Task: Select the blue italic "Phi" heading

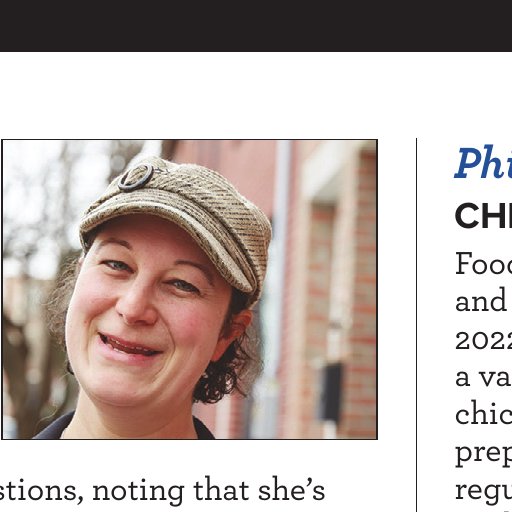Action: 483,162
